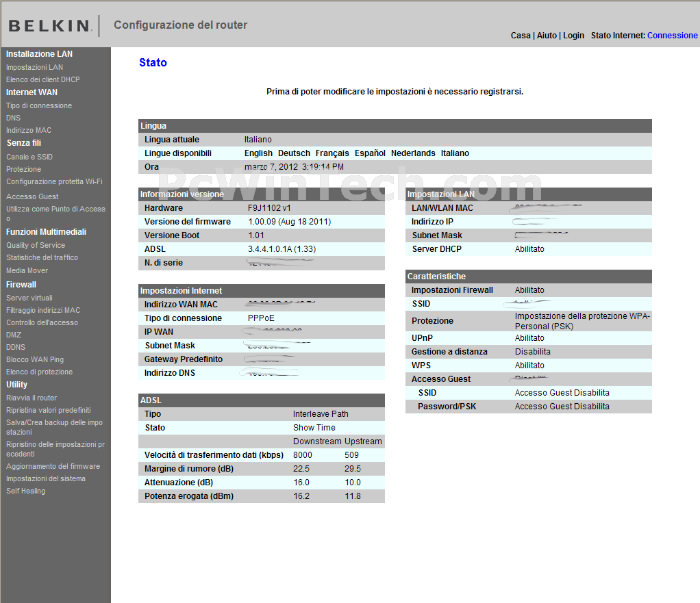Open Accesso Guest in the sidebar
The image size is (700, 603).
[x=32, y=196]
